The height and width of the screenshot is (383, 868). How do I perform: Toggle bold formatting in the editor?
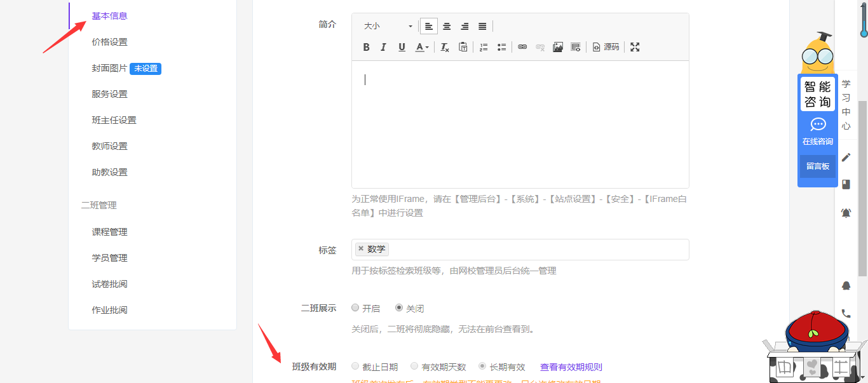[366, 47]
